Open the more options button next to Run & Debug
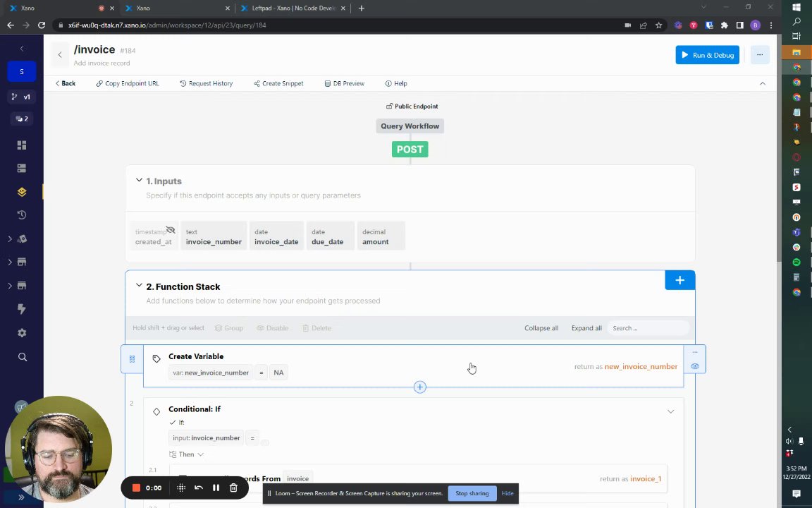 coord(760,55)
